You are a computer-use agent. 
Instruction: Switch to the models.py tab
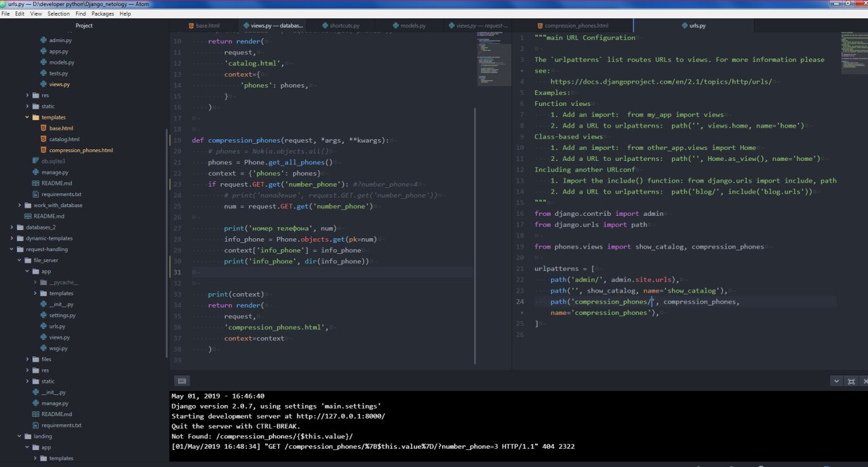pyautogui.click(x=408, y=26)
